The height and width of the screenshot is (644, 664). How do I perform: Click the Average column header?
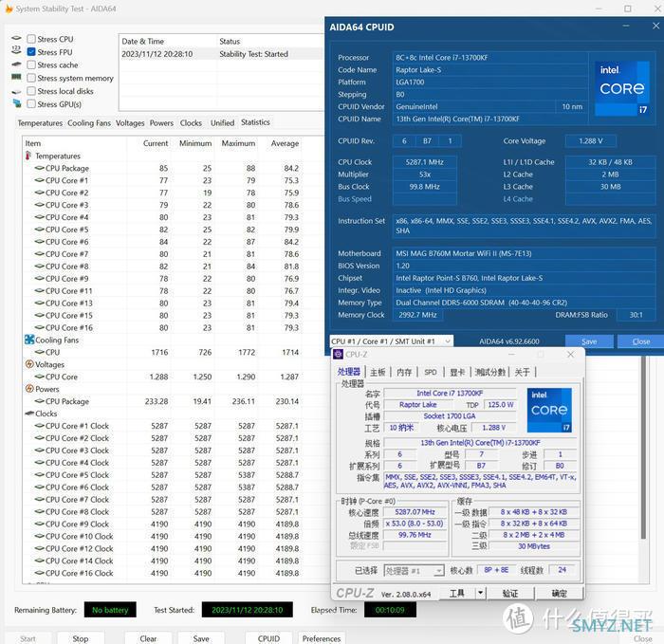(x=285, y=143)
